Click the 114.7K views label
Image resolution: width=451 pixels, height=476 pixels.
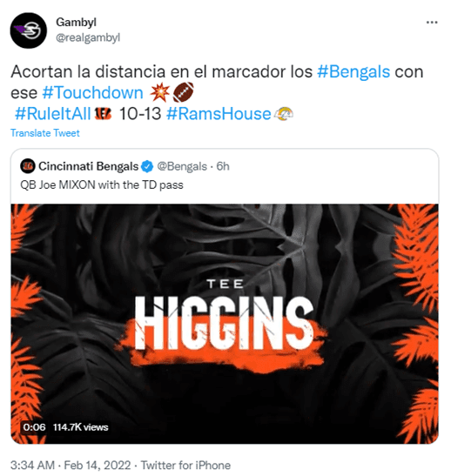pyautogui.click(x=80, y=427)
